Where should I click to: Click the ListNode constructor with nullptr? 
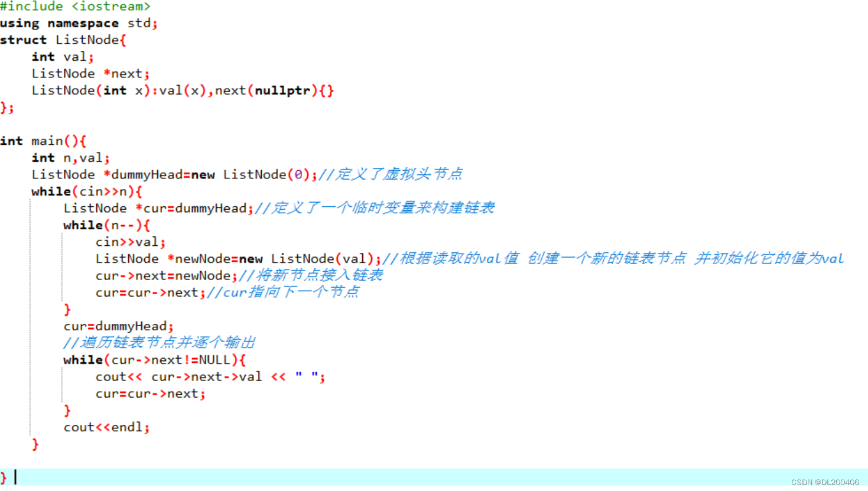(x=183, y=90)
